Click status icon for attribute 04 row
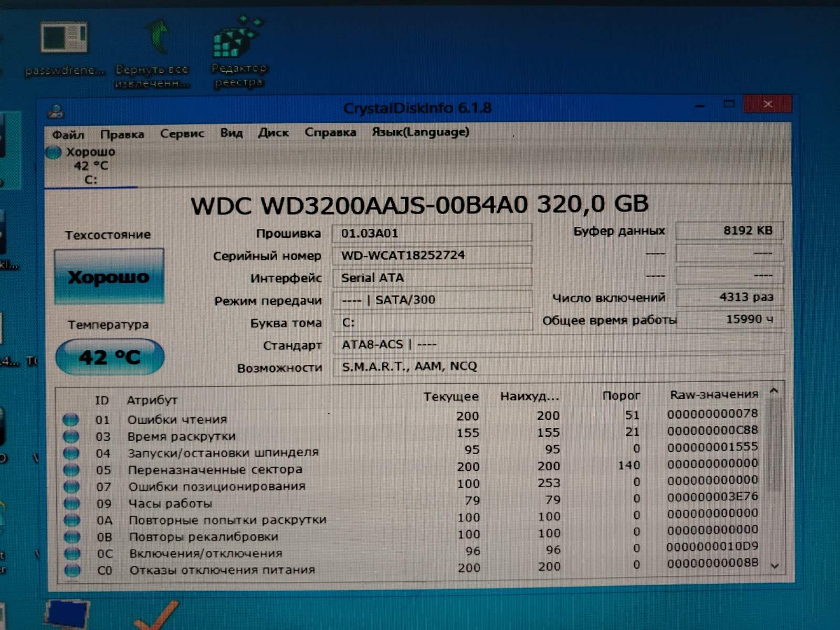Image resolution: width=840 pixels, height=630 pixels. (x=71, y=453)
